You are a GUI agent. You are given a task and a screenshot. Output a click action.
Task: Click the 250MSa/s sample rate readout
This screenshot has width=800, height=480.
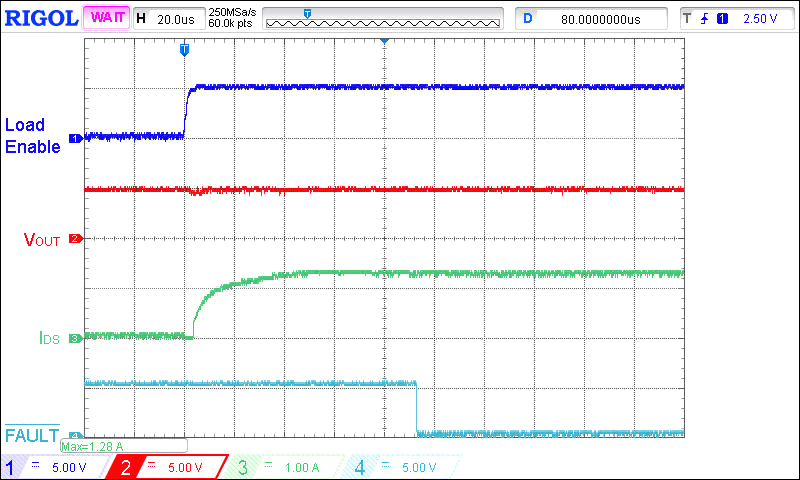[x=230, y=13]
